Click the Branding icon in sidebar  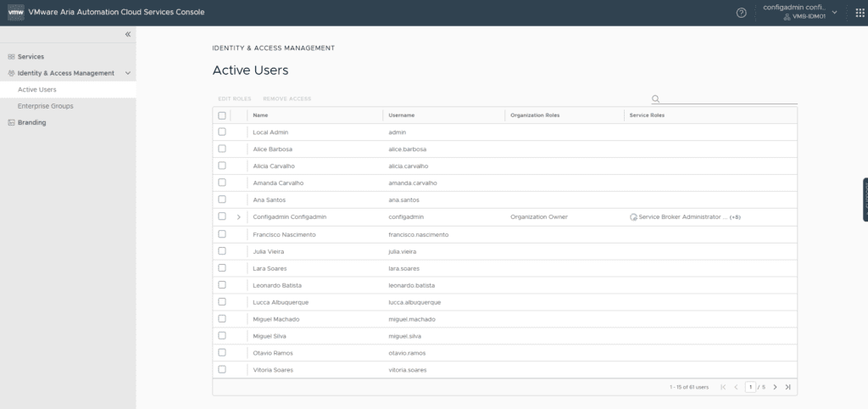point(11,122)
